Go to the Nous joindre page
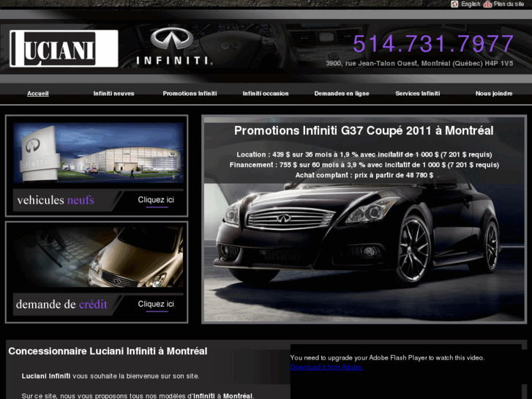The width and height of the screenshot is (532, 399). [494, 94]
